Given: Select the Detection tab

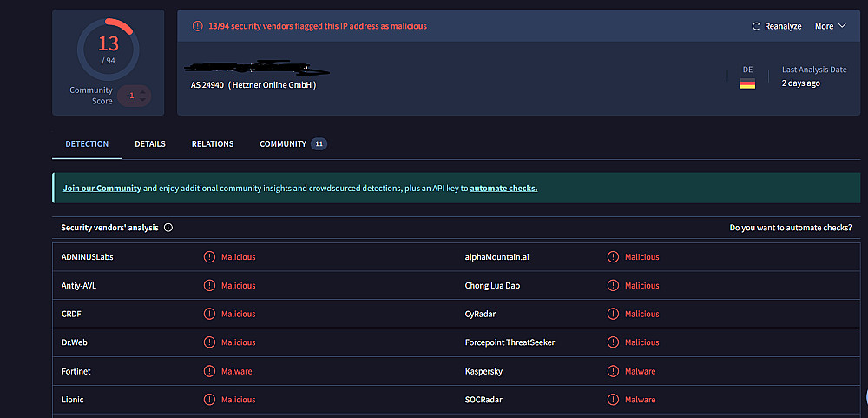Looking at the screenshot, I should click(87, 144).
